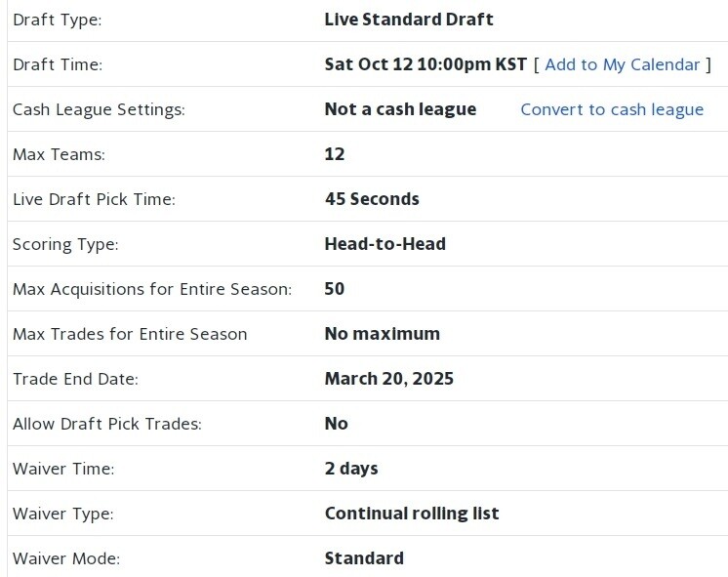The image size is (728, 577).
Task: Click the Add to My Calendar link
Action: 622,64
